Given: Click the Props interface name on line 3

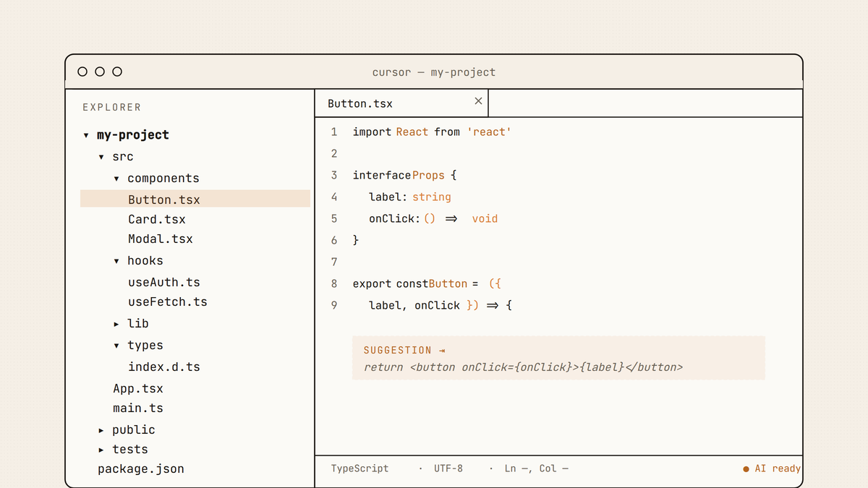Looking at the screenshot, I should point(428,175).
